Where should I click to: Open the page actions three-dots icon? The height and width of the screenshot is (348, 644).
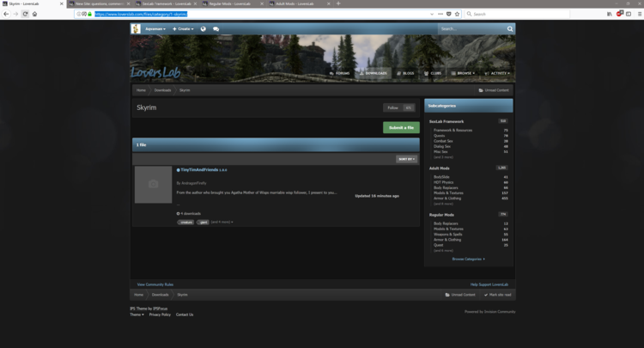click(x=440, y=14)
